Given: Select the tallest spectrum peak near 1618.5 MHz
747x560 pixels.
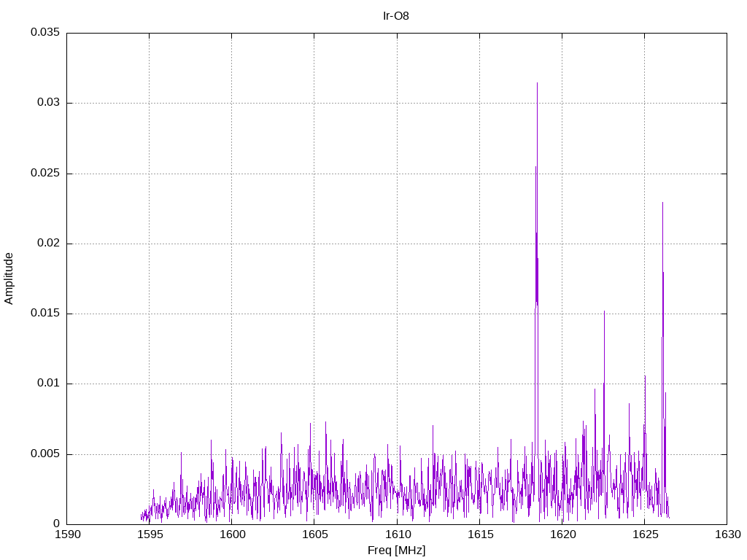Looking at the screenshot, I should tap(537, 84).
